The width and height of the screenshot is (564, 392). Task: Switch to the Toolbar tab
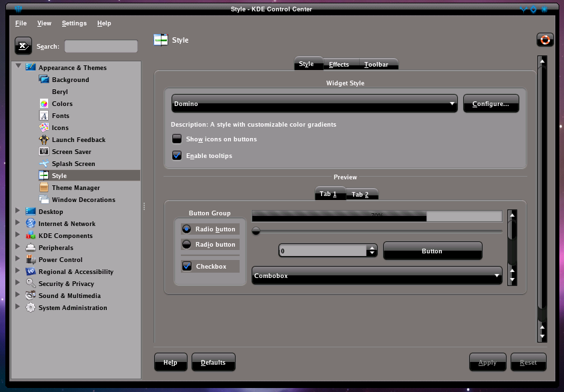[376, 64]
